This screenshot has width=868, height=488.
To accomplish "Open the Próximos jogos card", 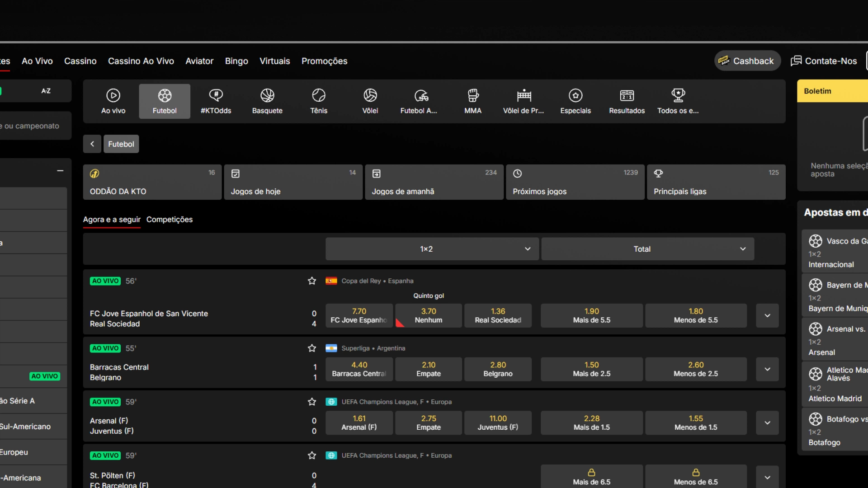I will click(575, 182).
